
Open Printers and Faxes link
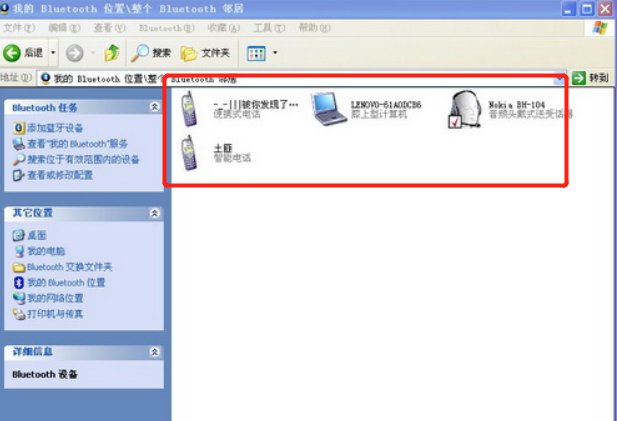55,314
